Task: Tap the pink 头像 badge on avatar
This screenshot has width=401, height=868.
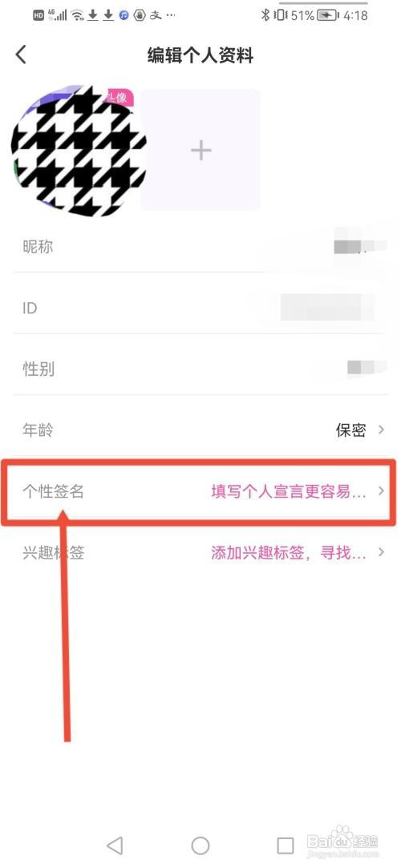Action: point(116,97)
